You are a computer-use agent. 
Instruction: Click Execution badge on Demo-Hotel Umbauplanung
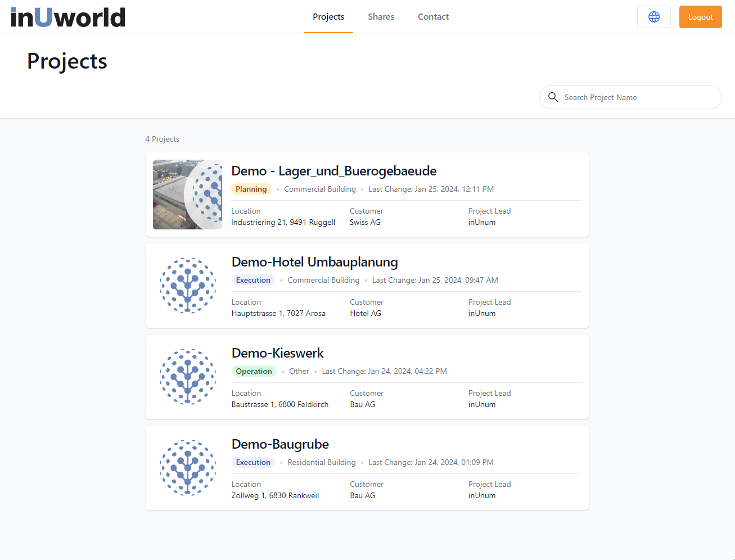[253, 280]
